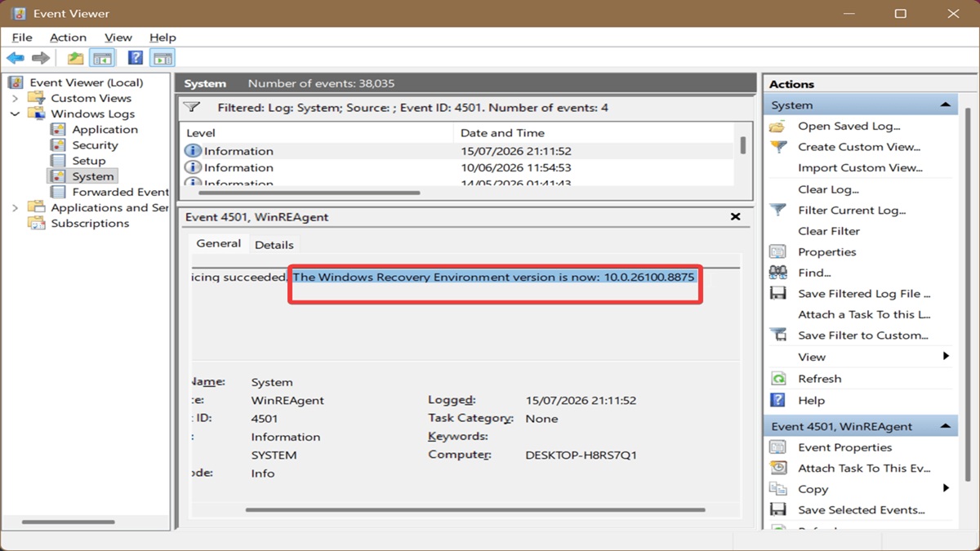Toggle the Show/Hide Action Pane toolbar icon
The height and width of the screenshot is (551, 980).
point(163,58)
